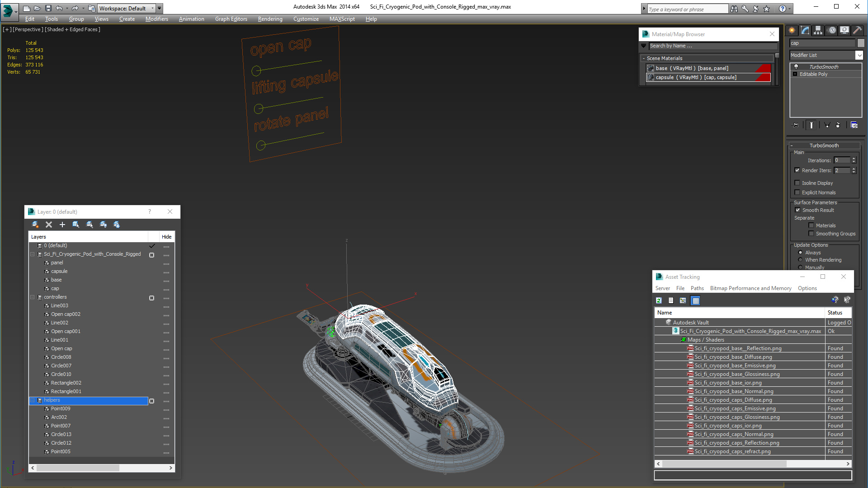The width and height of the screenshot is (868, 488).
Task: Collapse the Scene Materials group
Action: (x=644, y=58)
